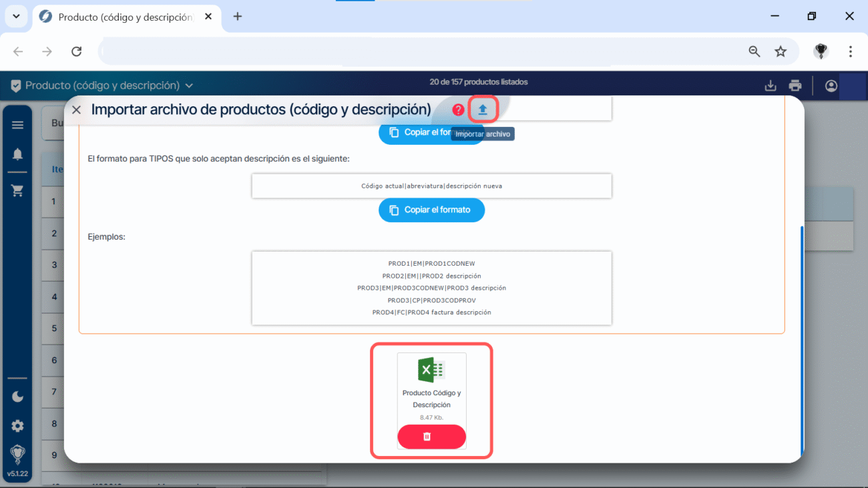Click the print icon in app header
Image resolution: width=868 pixels, height=488 pixels.
[795, 85]
